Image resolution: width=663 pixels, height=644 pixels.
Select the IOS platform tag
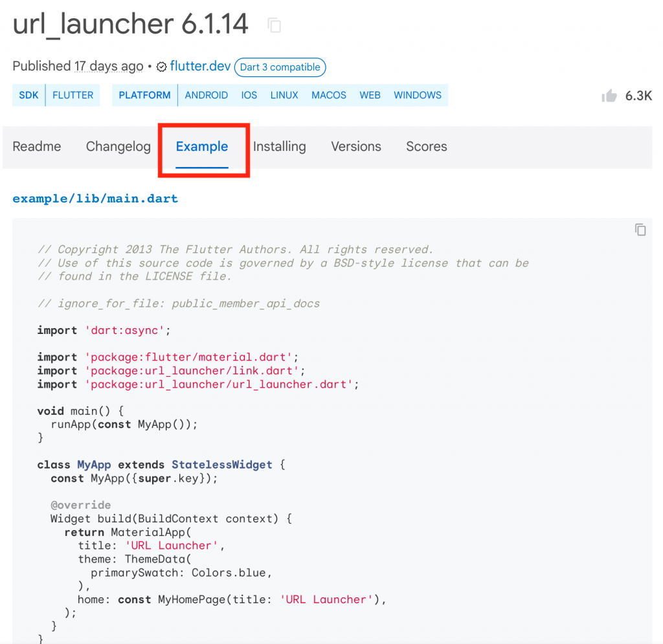(249, 95)
